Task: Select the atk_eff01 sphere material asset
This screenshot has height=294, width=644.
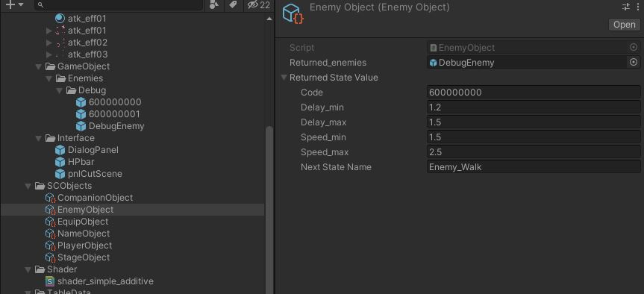Action: (x=81, y=19)
